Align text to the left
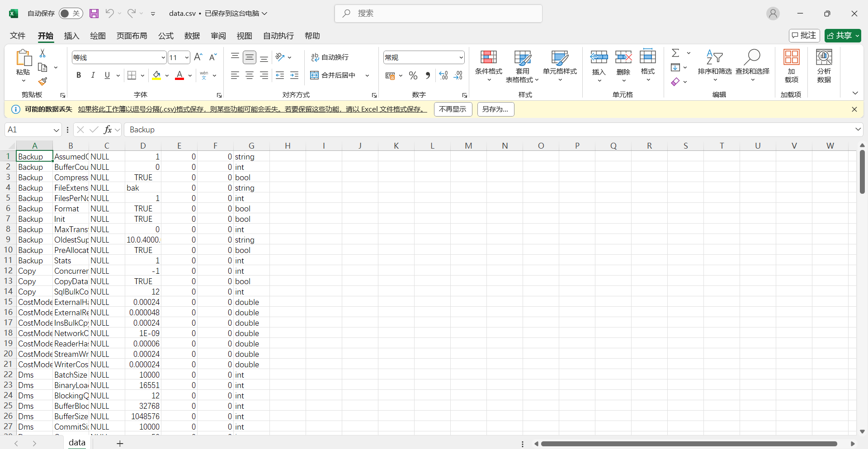 [x=235, y=75]
